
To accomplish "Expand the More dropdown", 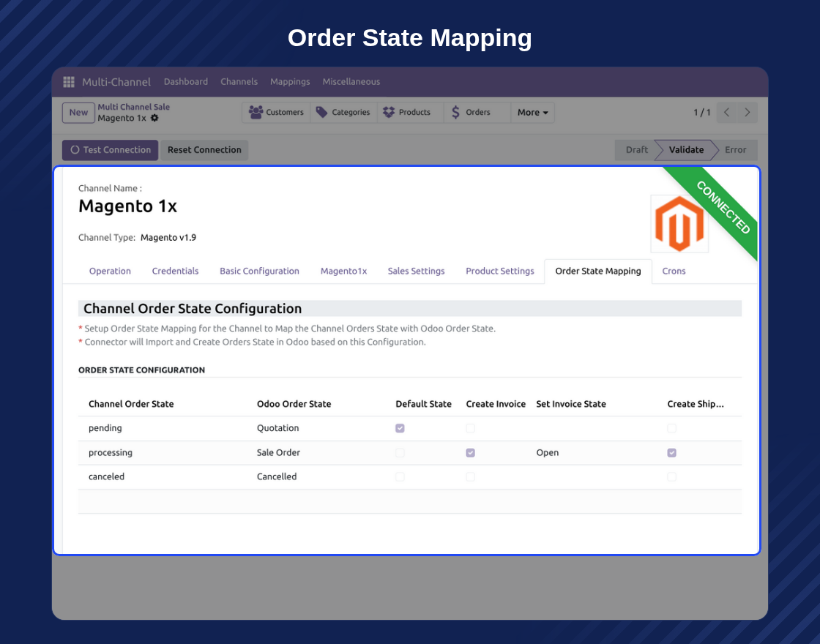I will coord(532,113).
